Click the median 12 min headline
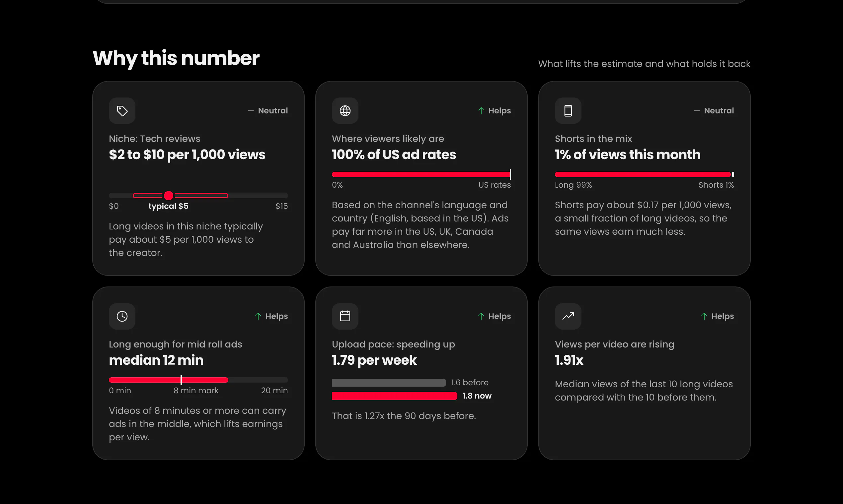 coord(156,360)
